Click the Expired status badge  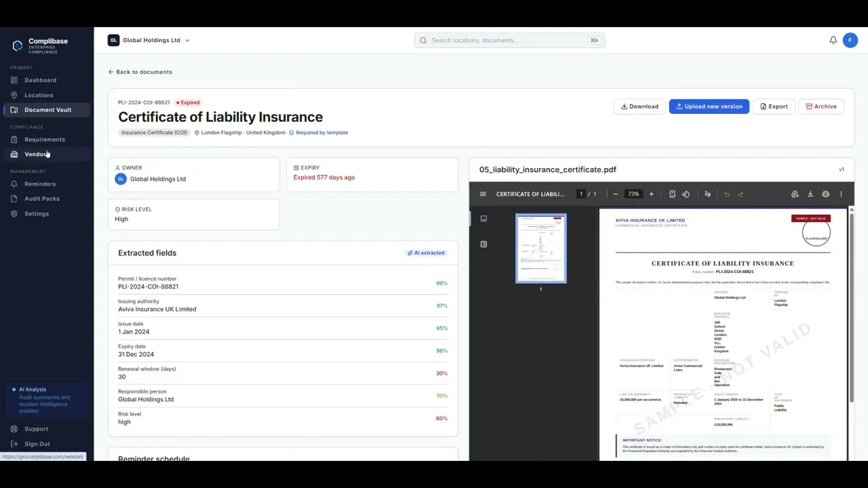point(188,103)
